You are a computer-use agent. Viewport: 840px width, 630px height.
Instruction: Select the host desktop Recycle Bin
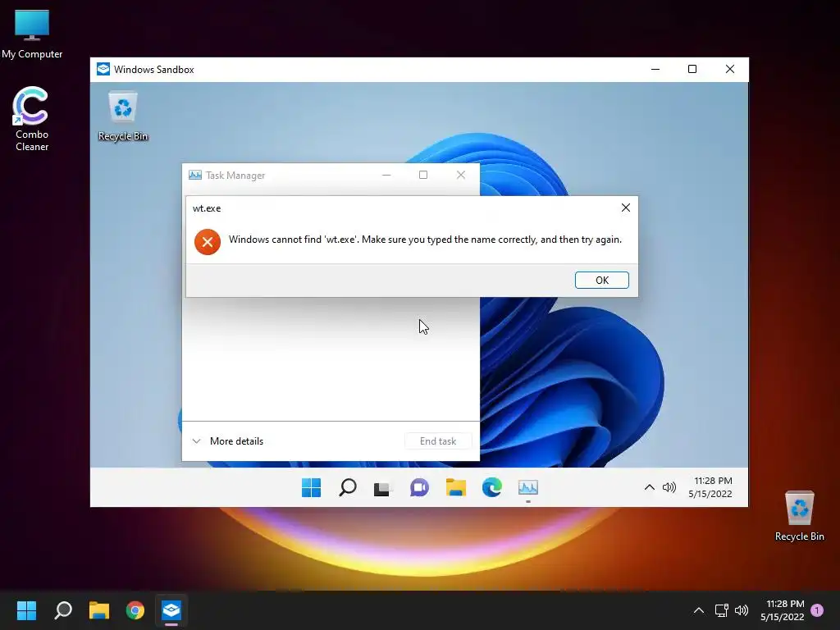click(x=799, y=516)
